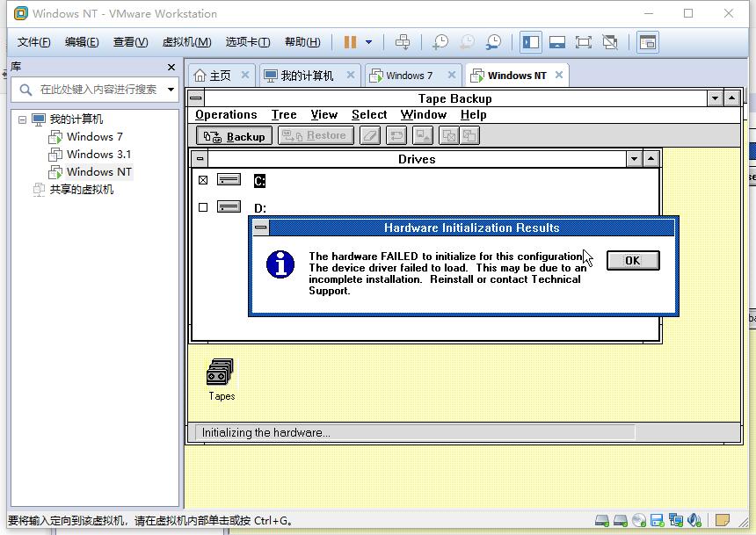Close the Windows NT tab
This screenshot has width=756, height=535.
click(559, 75)
